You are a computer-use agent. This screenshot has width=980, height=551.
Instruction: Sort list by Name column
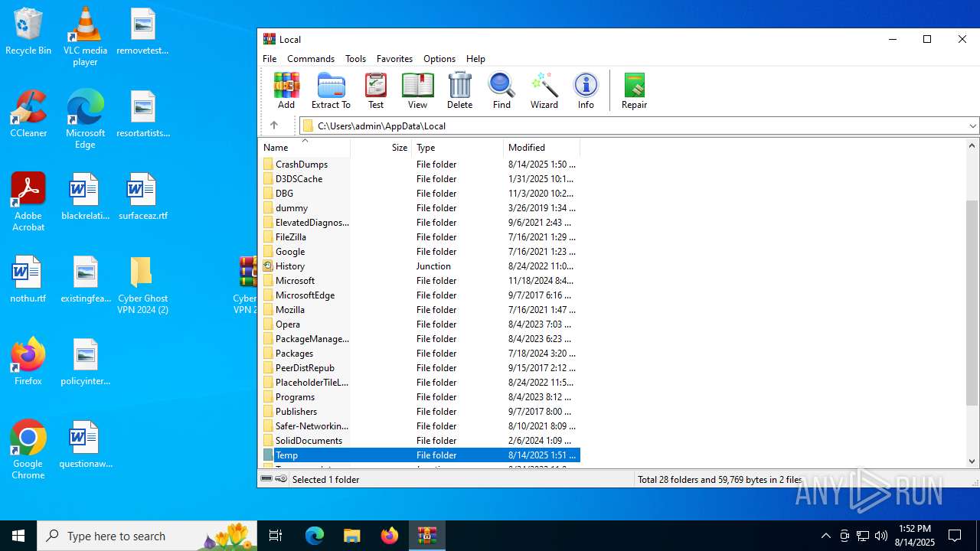click(304, 148)
